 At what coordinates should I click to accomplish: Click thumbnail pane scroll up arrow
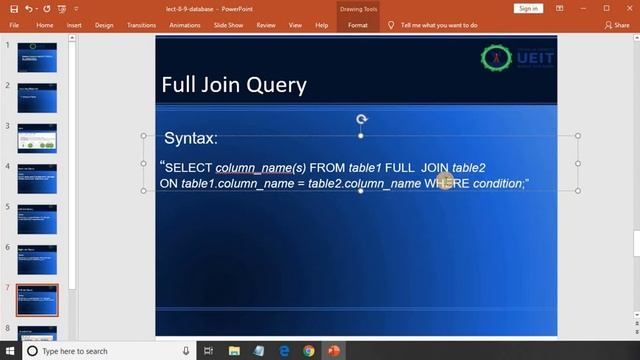[x=72, y=38]
